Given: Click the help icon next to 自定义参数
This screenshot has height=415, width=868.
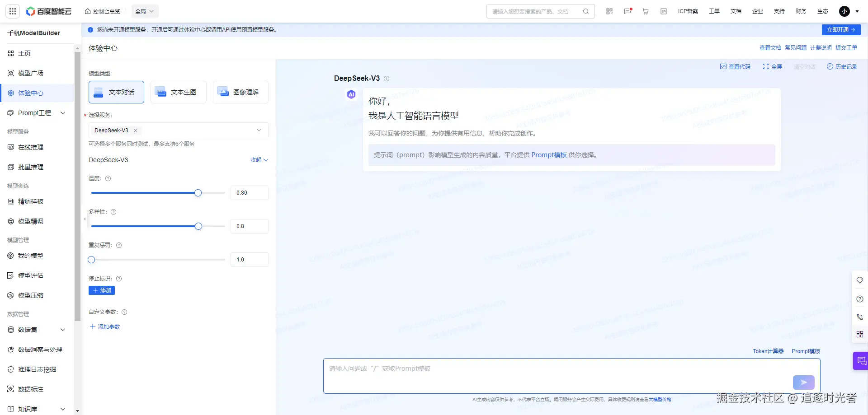Looking at the screenshot, I should (124, 312).
